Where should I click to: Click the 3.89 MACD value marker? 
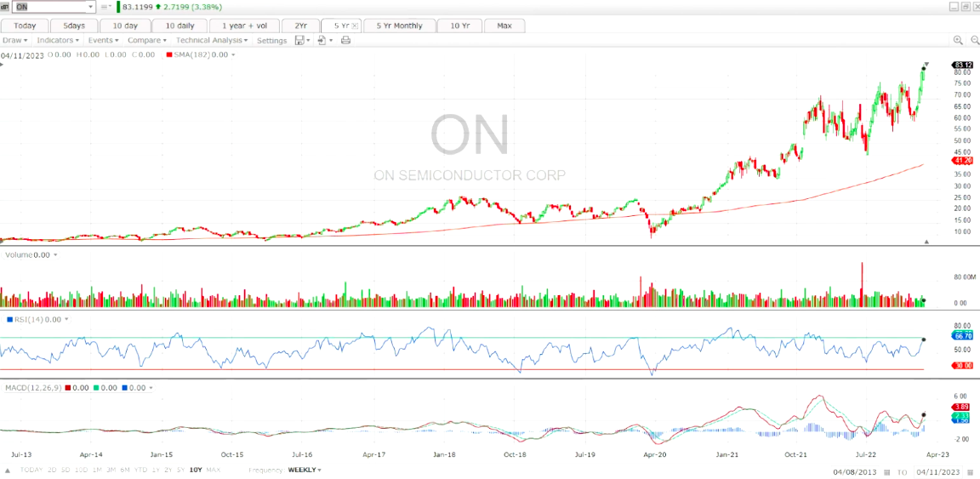coord(962,407)
